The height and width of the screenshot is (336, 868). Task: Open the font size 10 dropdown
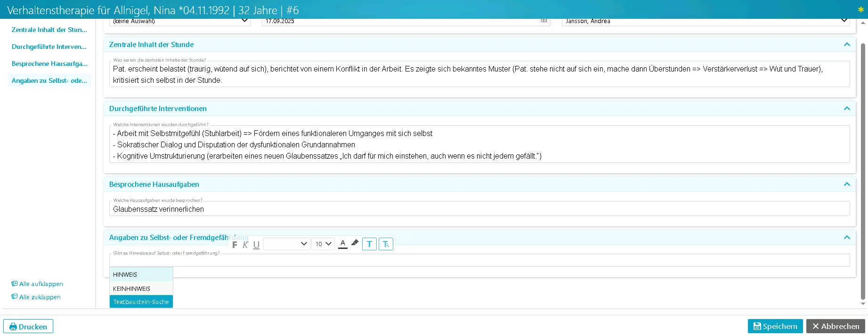[x=323, y=244]
